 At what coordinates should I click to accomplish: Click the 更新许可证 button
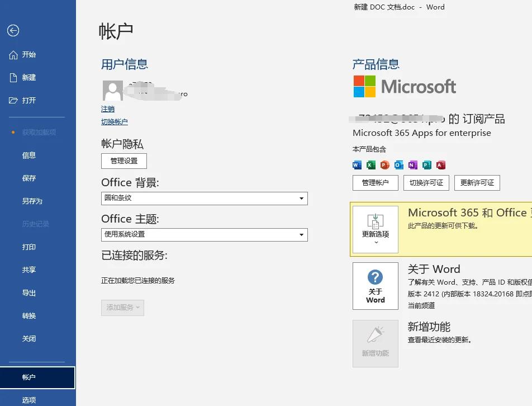[477, 183]
